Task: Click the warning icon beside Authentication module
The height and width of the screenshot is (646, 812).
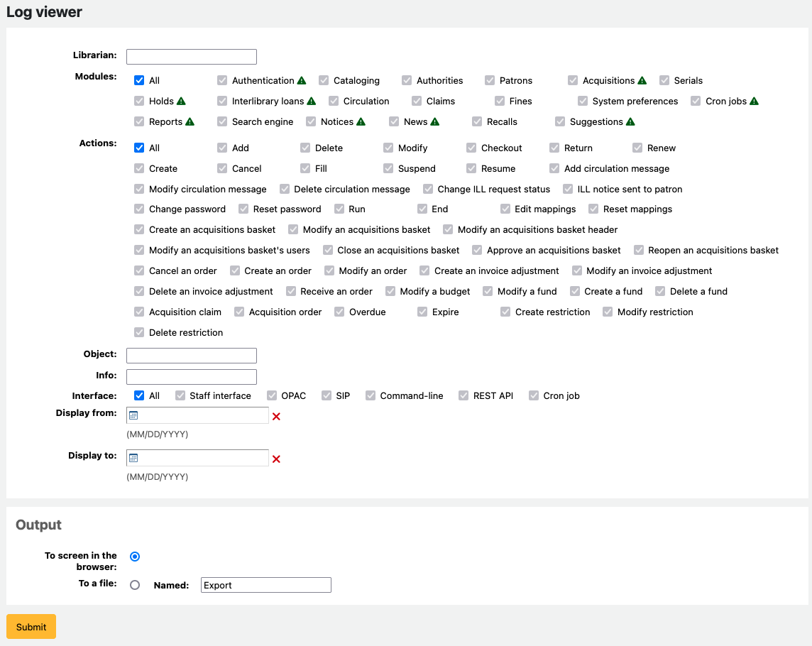Action: (302, 80)
